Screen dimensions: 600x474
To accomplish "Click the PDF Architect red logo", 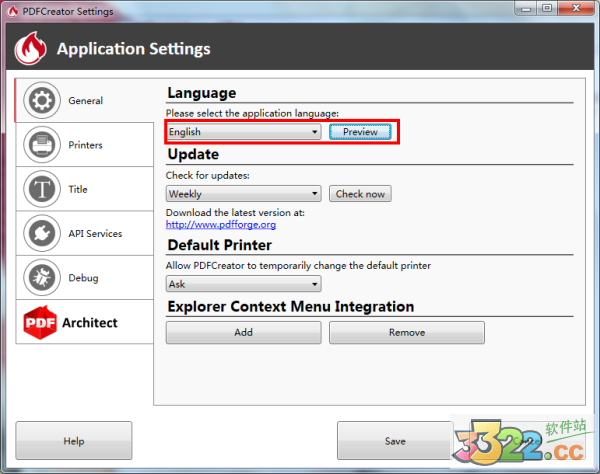I will pyautogui.click(x=40, y=323).
